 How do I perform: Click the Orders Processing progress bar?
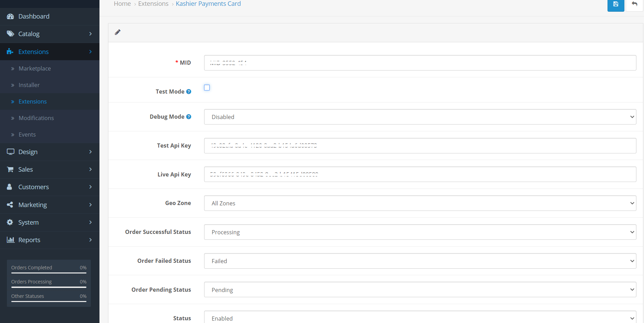(x=49, y=287)
